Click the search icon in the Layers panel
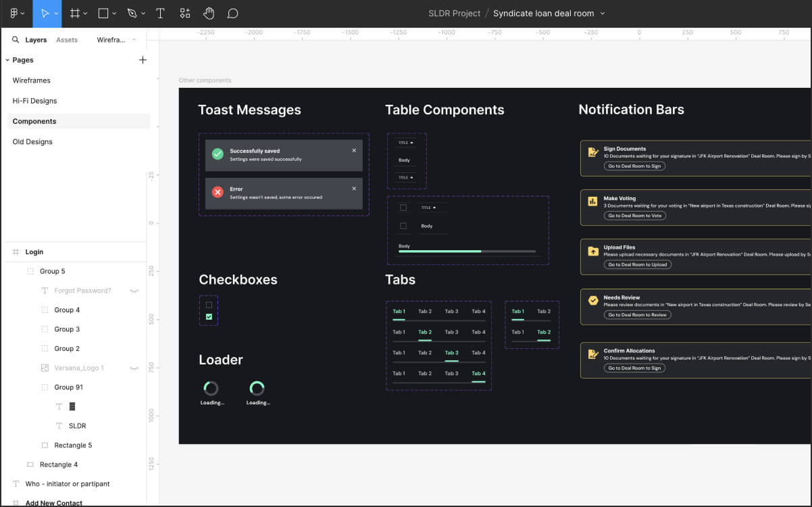 16,40
